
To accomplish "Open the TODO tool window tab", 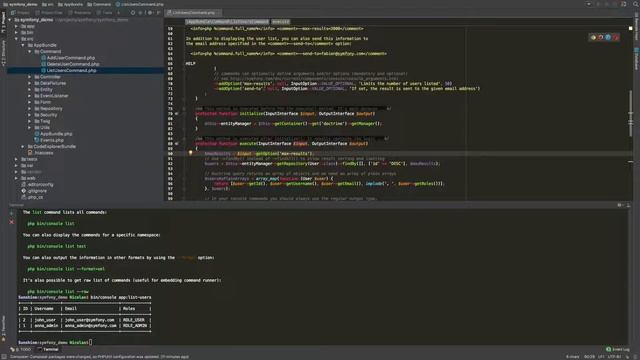I will (x=21, y=349).
